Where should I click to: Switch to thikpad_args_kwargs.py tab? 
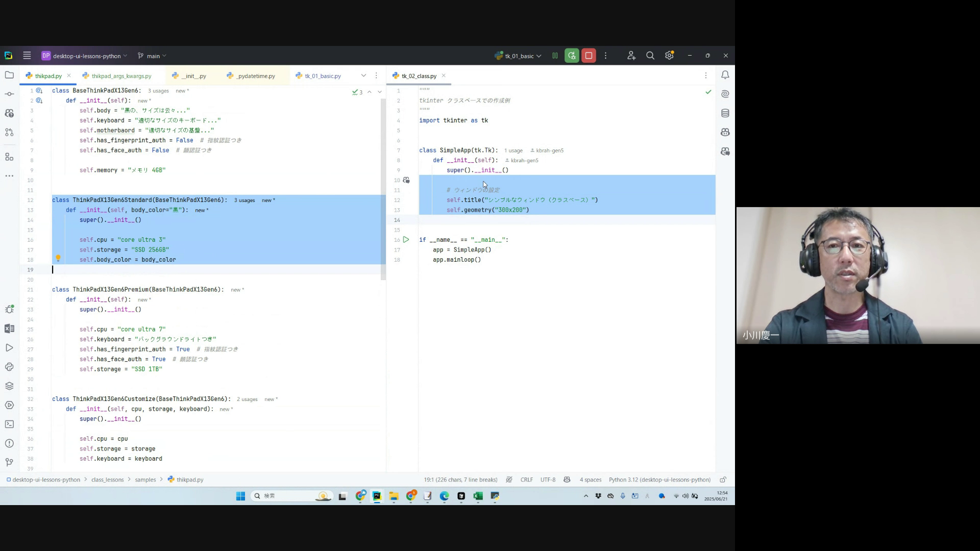pos(121,76)
